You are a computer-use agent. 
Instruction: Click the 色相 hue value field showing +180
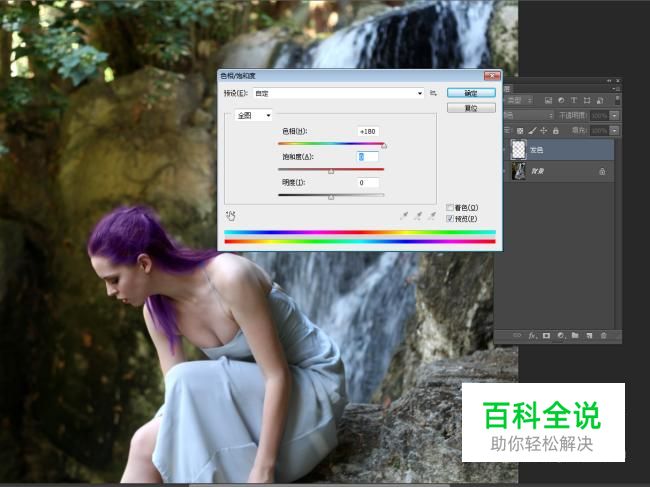pos(368,131)
